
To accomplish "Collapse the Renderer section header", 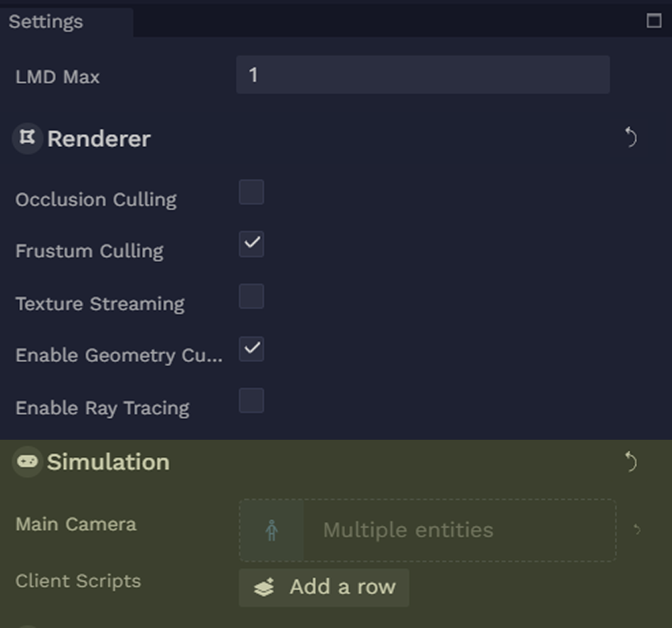I will pos(99,138).
